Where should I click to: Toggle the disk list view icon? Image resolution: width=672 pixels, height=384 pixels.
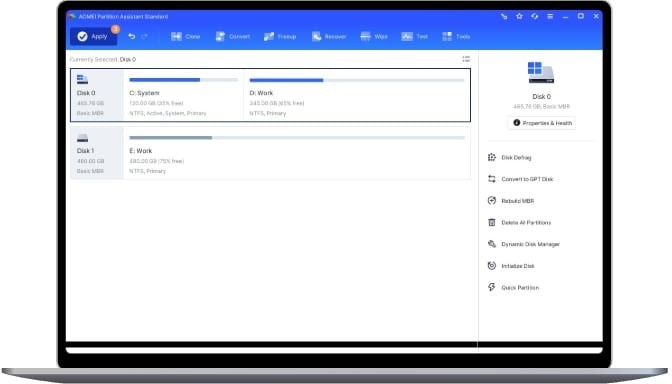[466, 59]
